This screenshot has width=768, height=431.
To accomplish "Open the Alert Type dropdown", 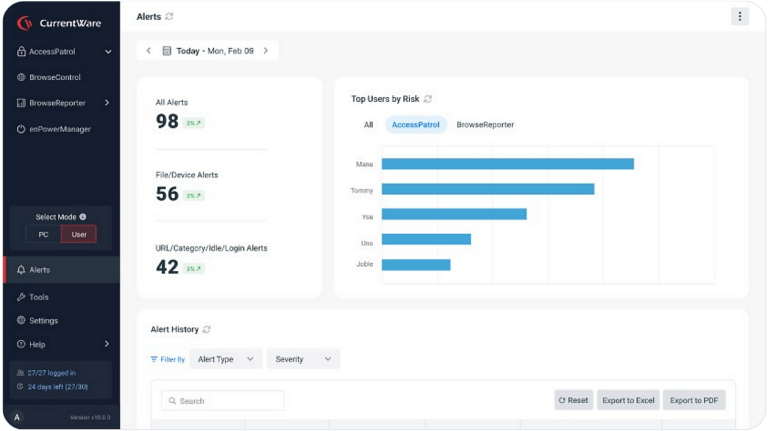I will [x=226, y=359].
